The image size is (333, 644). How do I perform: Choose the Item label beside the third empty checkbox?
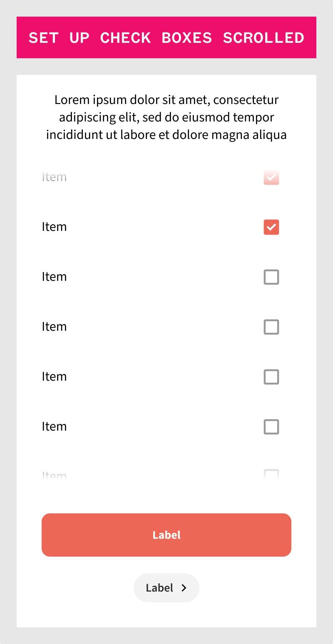coord(54,377)
